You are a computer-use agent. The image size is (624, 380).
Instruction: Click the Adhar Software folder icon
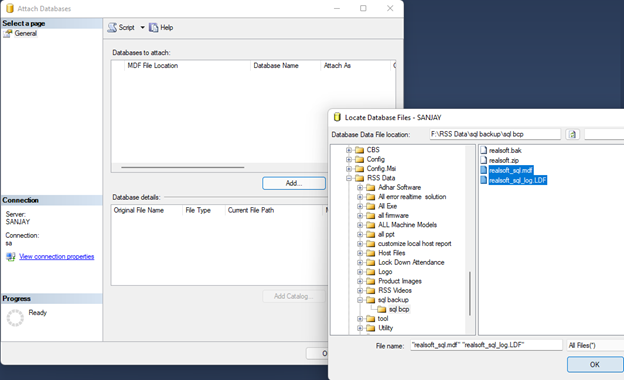pyautogui.click(x=370, y=187)
